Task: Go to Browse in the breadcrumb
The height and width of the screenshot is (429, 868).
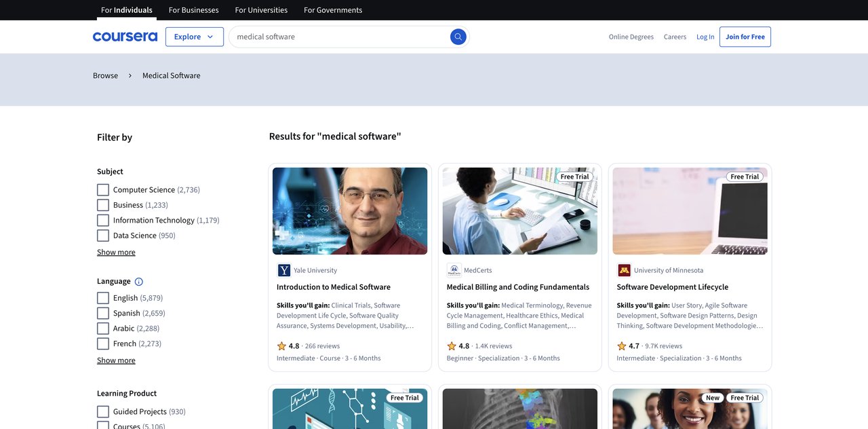Action: click(x=105, y=75)
